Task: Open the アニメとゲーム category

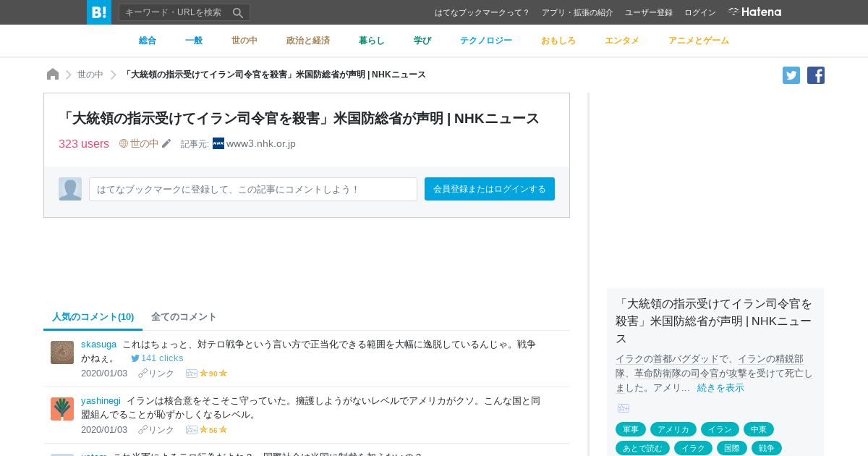Action: point(699,41)
